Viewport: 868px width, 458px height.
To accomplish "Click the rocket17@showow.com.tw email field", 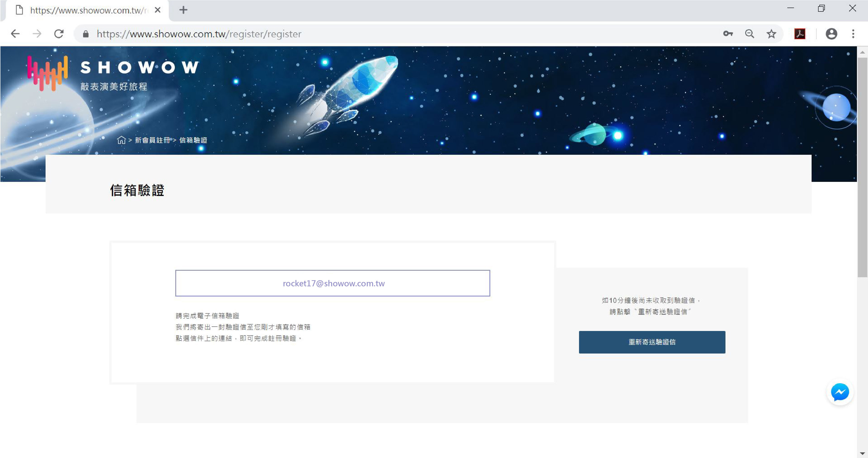I will pyautogui.click(x=333, y=283).
